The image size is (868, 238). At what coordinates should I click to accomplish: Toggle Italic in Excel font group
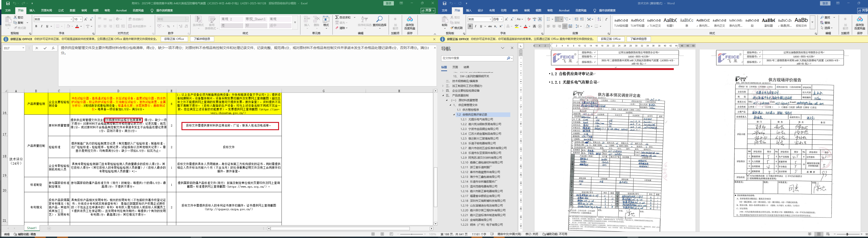click(x=41, y=26)
